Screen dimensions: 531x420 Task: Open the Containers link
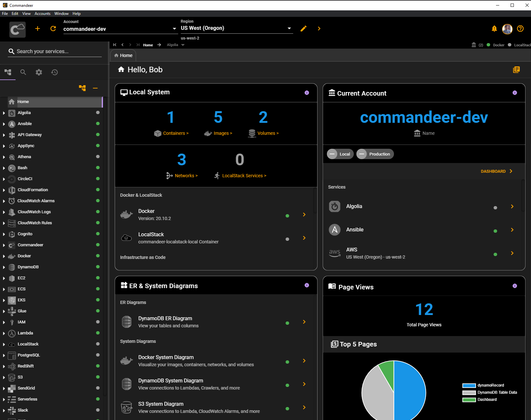pyautogui.click(x=176, y=133)
